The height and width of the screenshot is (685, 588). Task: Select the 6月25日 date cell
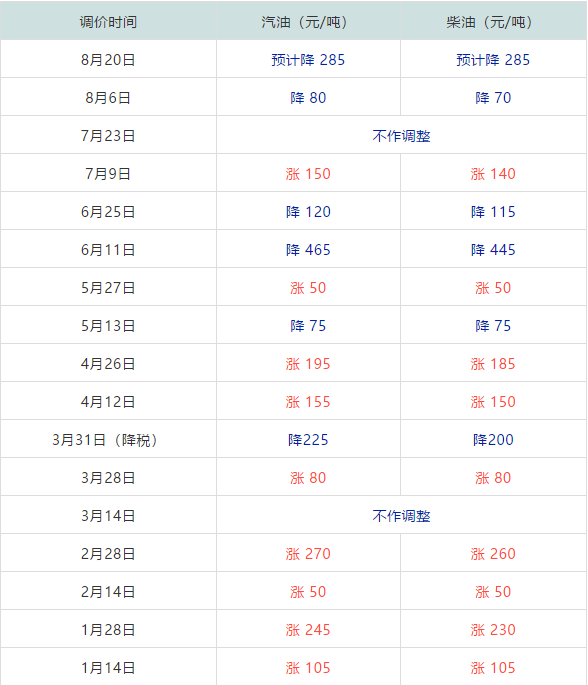[108, 212]
